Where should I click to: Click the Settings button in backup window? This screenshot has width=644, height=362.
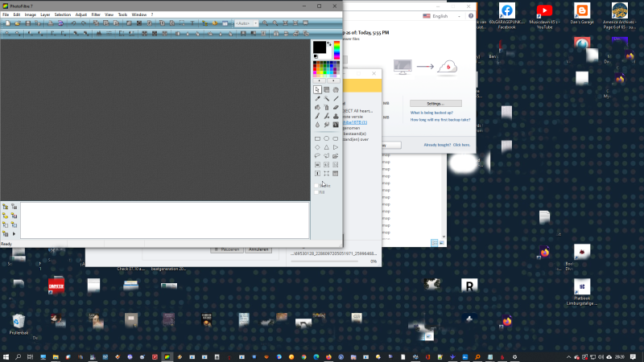pos(436,104)
